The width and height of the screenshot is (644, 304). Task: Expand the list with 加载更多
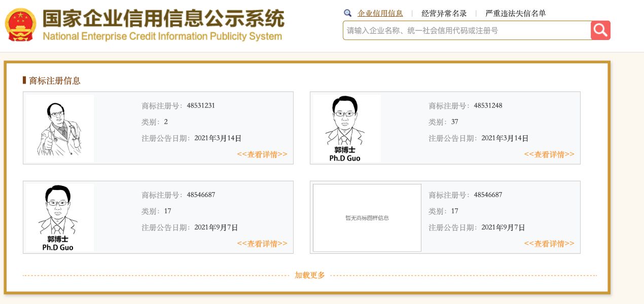click(x=310, y=275)
